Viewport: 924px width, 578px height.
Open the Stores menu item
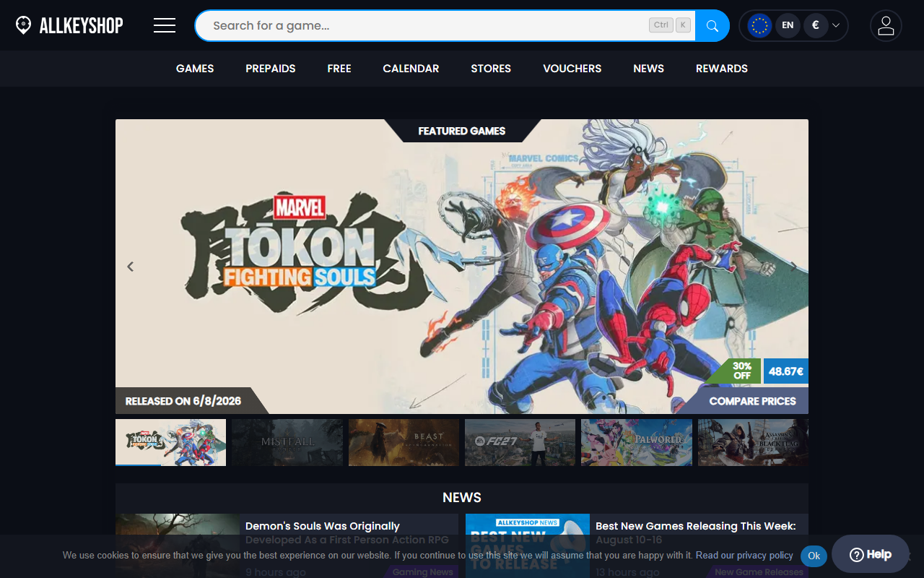click(491, 69)
